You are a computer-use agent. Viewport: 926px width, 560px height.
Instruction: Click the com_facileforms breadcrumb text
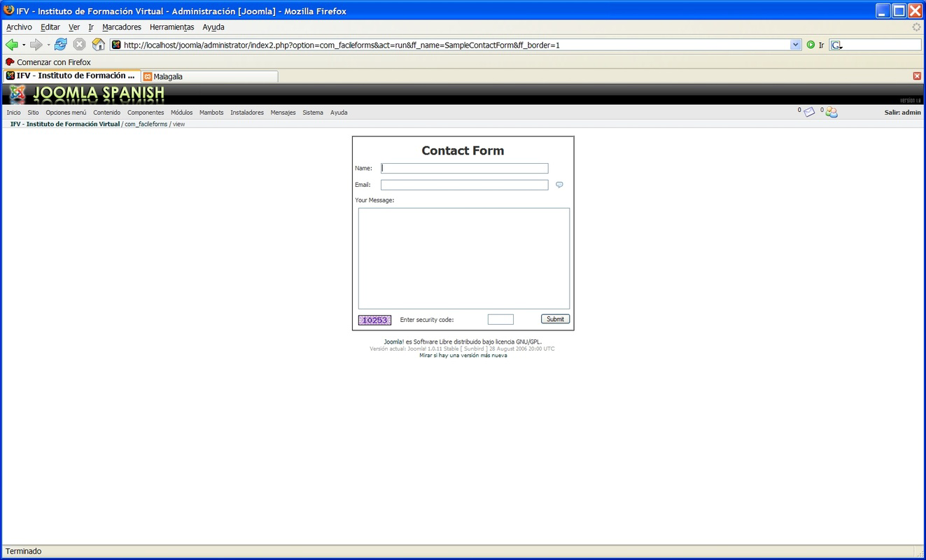(146, 124)
